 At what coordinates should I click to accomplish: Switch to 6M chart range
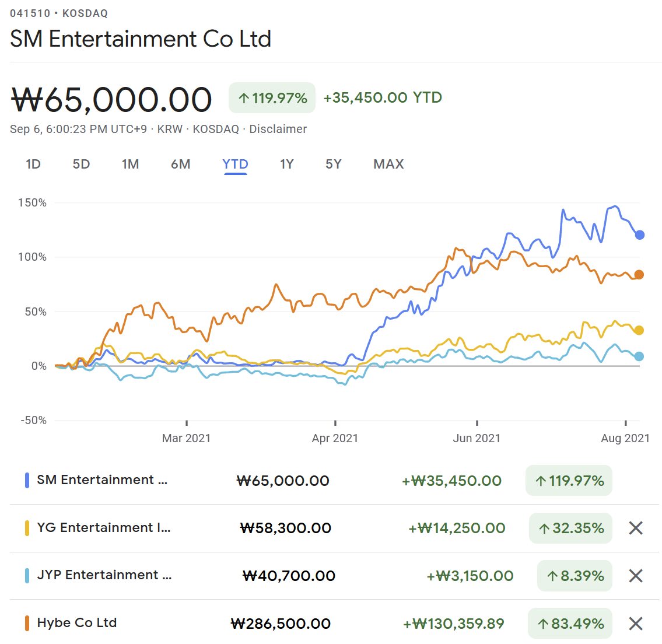(180, 164)
